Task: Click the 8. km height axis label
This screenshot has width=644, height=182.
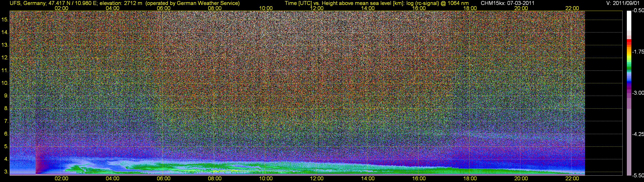Action: (6, 109)
